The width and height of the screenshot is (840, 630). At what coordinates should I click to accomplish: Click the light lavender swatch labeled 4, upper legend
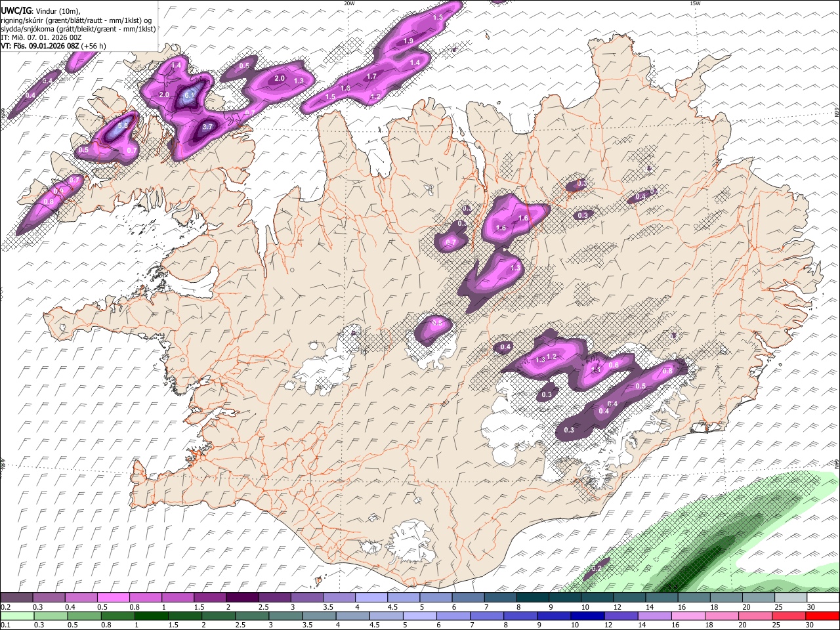[x=371, y=598]
